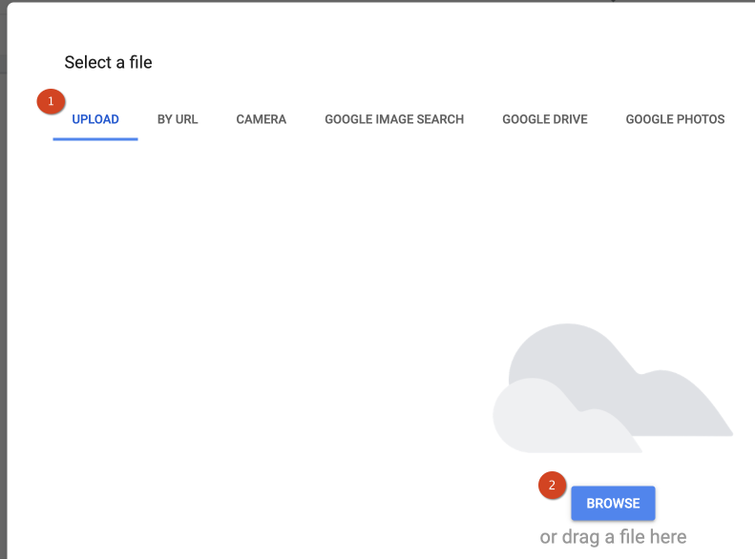The height and width of the screenshot is (560, 756).
Task: Click the blue underline beneath Upload tab
Action: 95,139
